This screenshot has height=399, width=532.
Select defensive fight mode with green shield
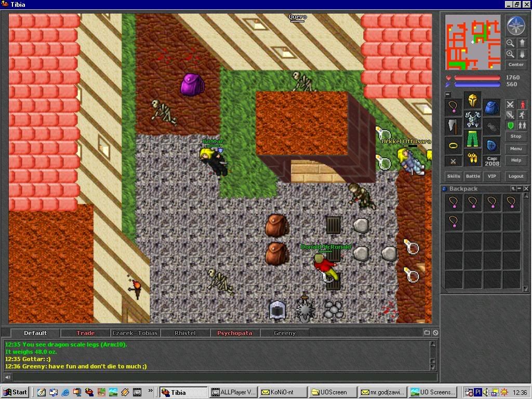510,126
